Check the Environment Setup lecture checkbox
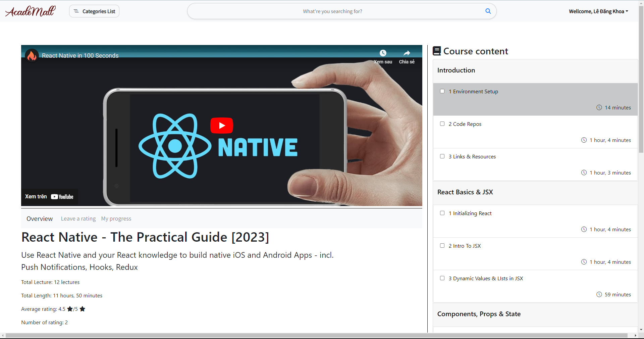The width and height of the screenshot is (644, 339). point(442,91)
